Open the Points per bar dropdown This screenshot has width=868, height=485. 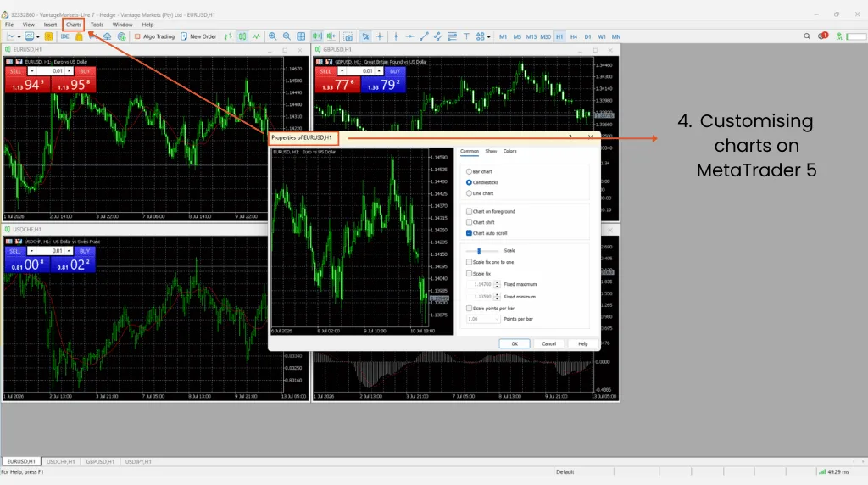[x=483, y=319]
